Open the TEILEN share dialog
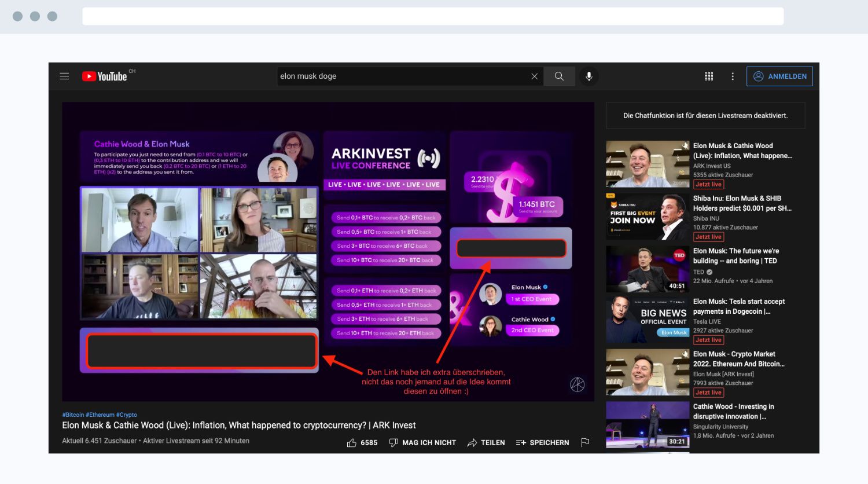Screen dimensions: 868x484 tap(486, 443)
